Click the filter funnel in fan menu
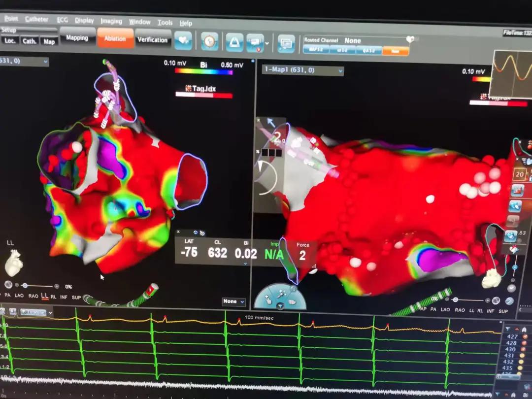The image size is (532, 399). (x=280, y=306)
